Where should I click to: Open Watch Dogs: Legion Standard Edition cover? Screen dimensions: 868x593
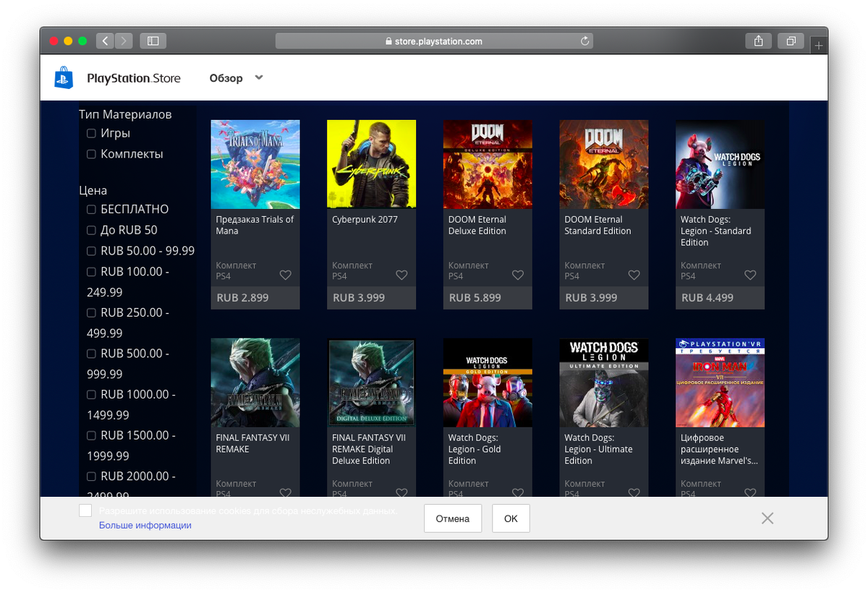click(720, 164)
